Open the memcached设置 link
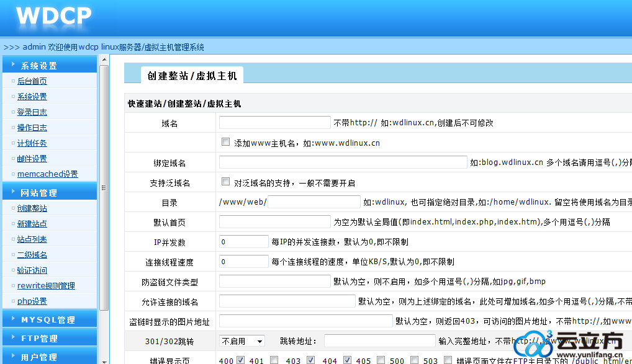The width and height of the screenshot is (632, 364). point(48,174)
